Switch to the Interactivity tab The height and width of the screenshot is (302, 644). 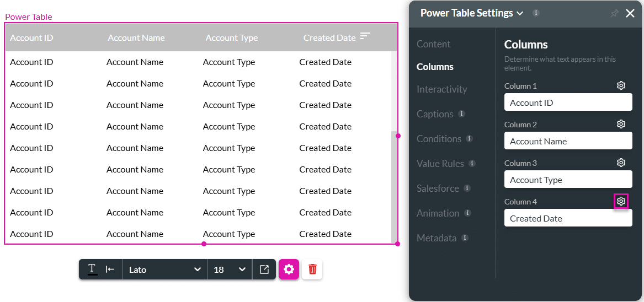[441, 89]
